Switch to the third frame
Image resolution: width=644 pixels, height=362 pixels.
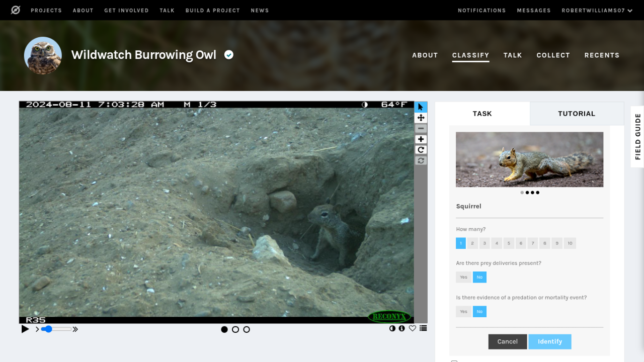(247, 330)
